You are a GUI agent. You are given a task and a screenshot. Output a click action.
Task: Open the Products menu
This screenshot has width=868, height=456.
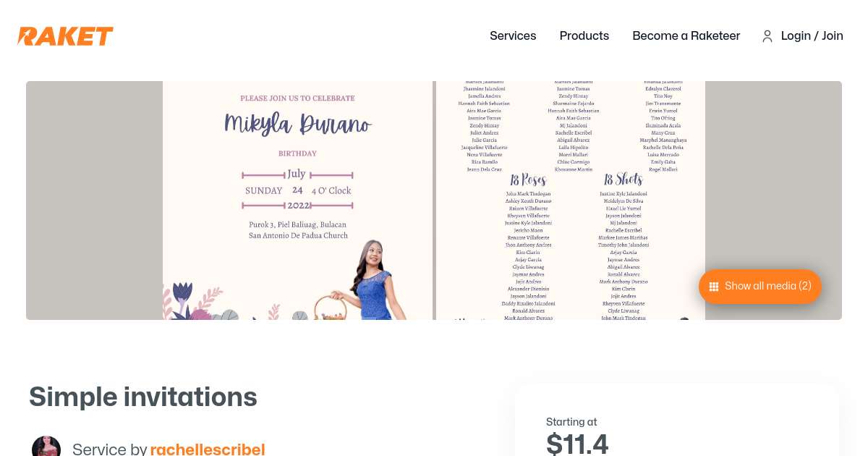click(x=584, y=36)
